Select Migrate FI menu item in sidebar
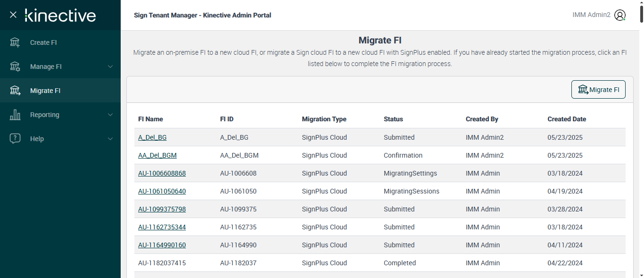 point(45,91)
